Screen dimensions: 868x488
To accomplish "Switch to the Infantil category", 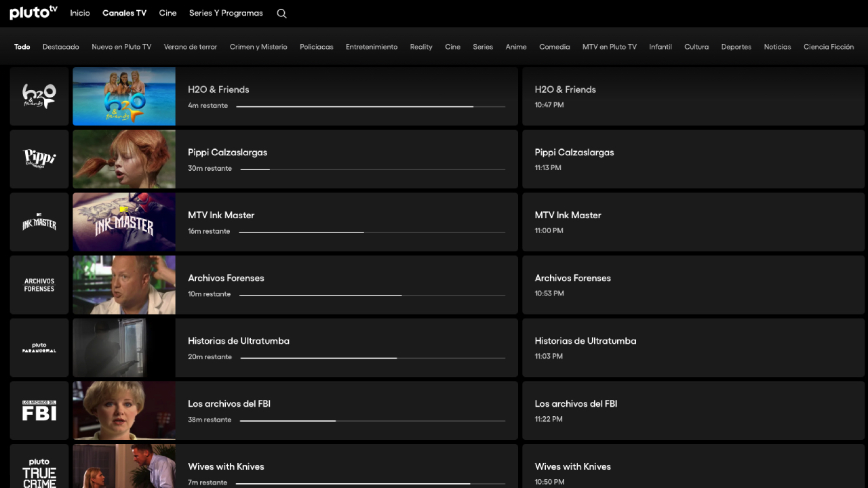I will [660, 47].
